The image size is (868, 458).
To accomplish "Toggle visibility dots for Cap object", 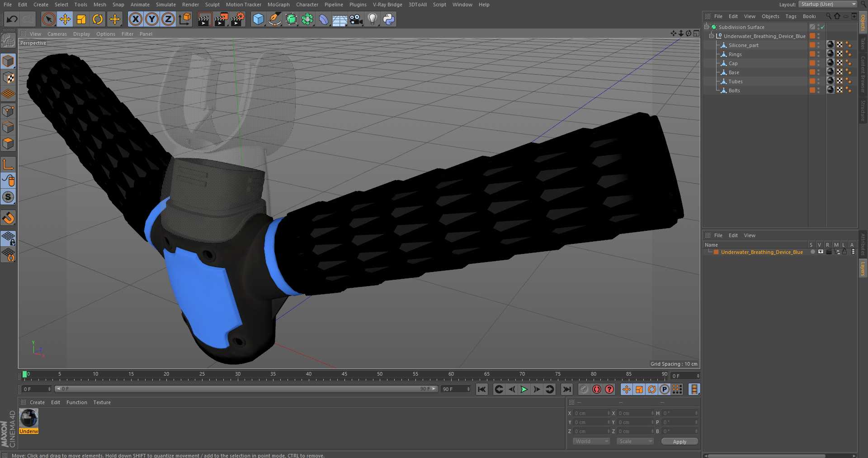I will point(819,63).
